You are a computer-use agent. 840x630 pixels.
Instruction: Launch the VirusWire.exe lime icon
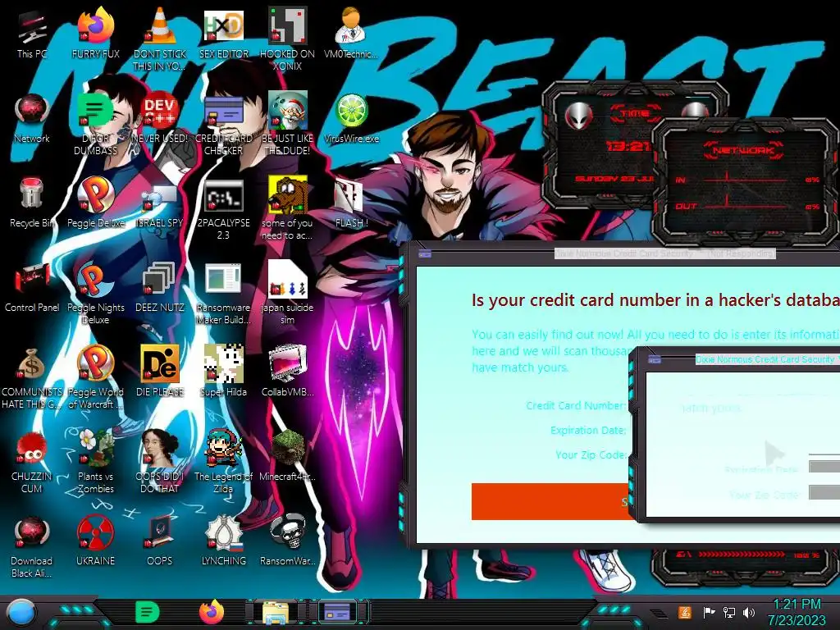351,119
